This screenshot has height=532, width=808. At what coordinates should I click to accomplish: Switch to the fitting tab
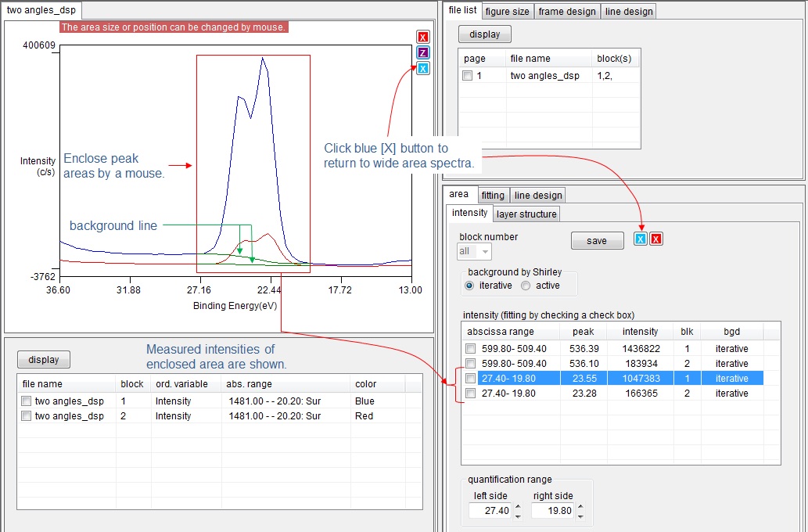pyautogui.click(x=492, y=196)
